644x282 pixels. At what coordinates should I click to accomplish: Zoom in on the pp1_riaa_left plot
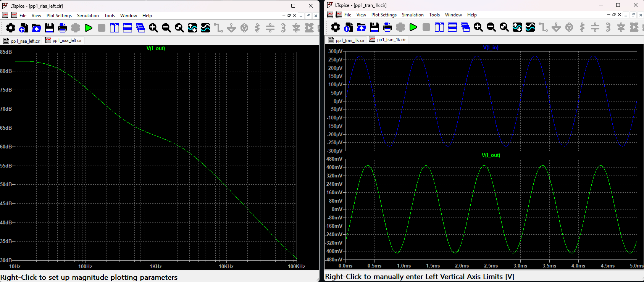(x=153, y=28)
